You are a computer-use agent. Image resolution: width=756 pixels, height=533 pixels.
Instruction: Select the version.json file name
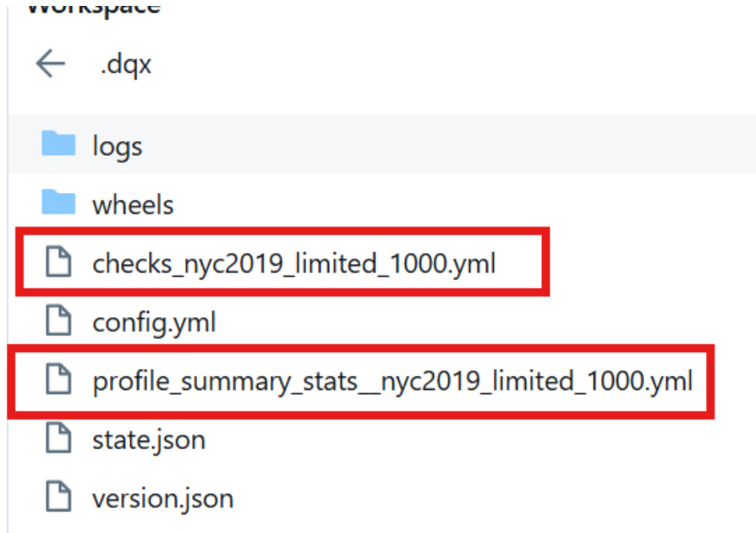(x=163, y=499)
